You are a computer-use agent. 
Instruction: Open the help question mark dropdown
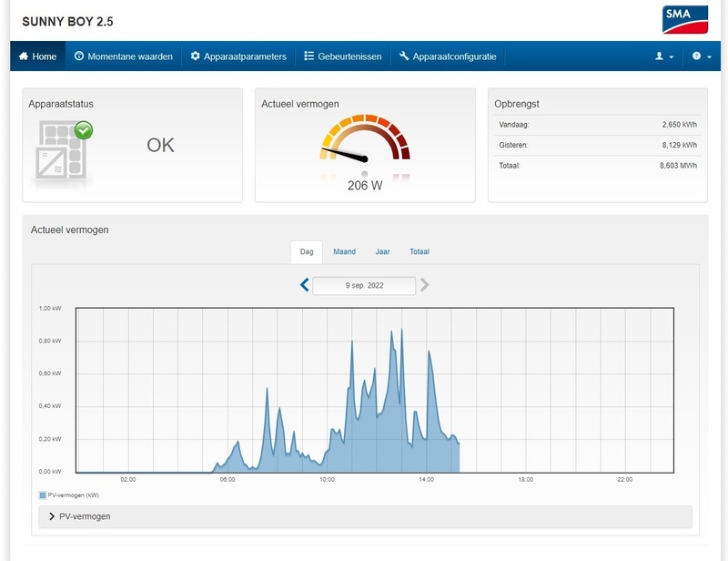(x=702, y=56)
